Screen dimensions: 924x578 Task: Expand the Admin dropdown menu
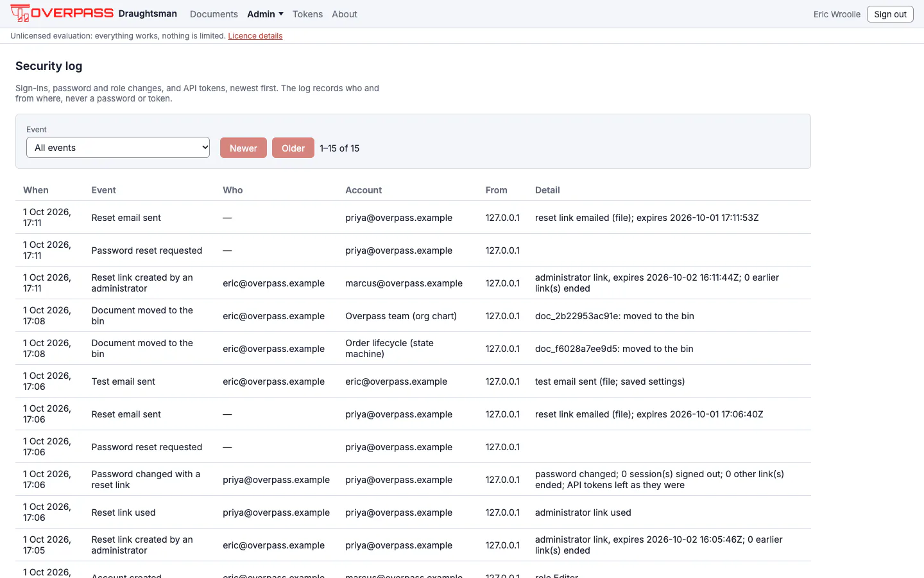(265, 14)
